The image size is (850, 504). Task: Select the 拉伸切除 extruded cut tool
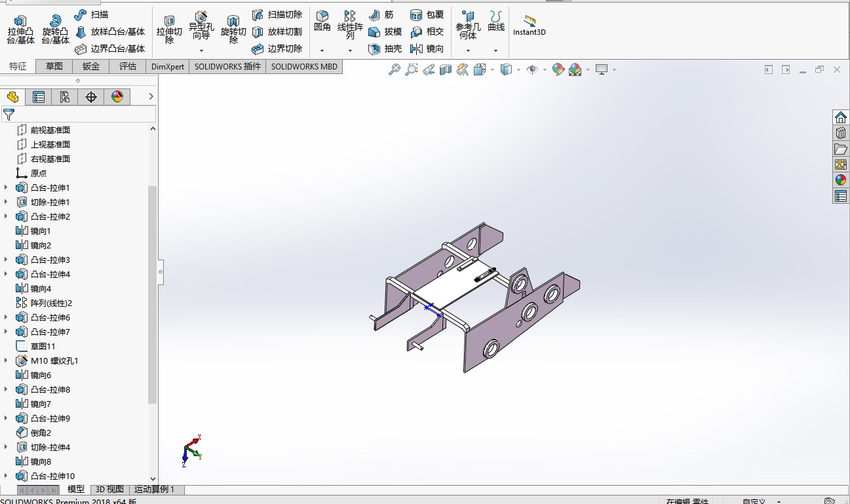(x=169, y=30)
